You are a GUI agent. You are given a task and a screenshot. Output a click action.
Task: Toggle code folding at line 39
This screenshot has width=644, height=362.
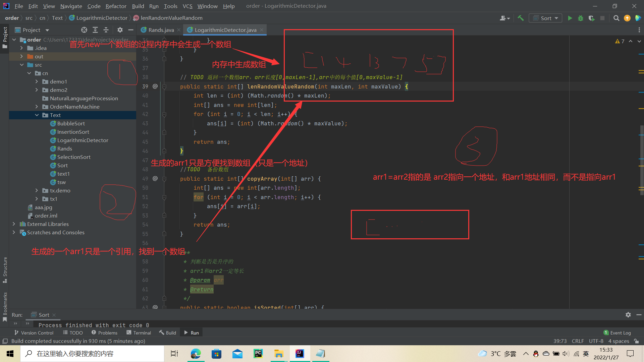[x=164, y=87]
